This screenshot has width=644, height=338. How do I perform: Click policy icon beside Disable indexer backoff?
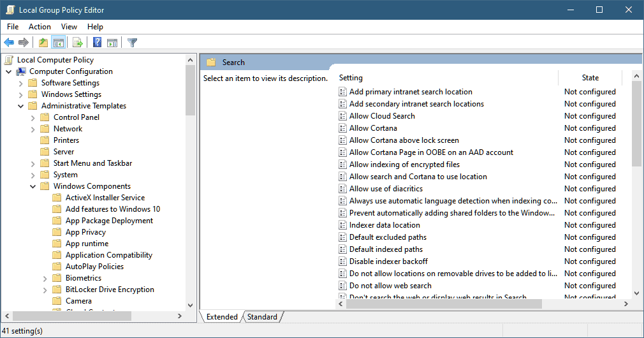tap(342, 261)
